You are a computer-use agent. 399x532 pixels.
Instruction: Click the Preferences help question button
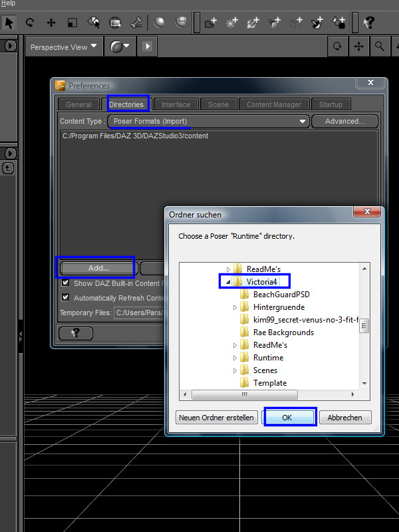[x=76, y=333]
